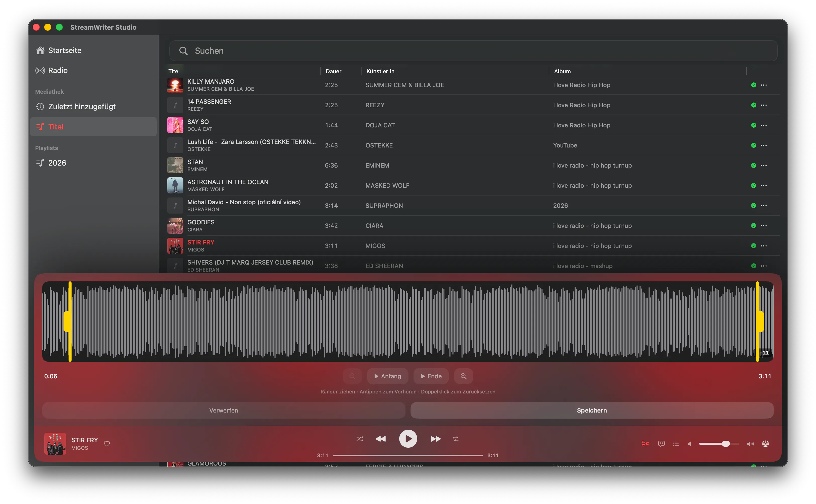Image resolution: width=816 pixels, height=504 pixels.
Task: Open more options for STIR FRY row
Action: tap(764, 246)
